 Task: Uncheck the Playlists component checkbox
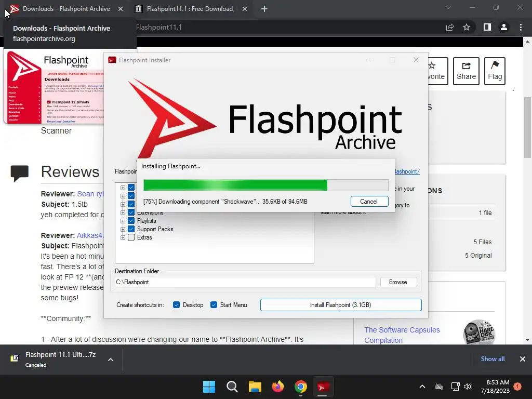pos(131,220)
